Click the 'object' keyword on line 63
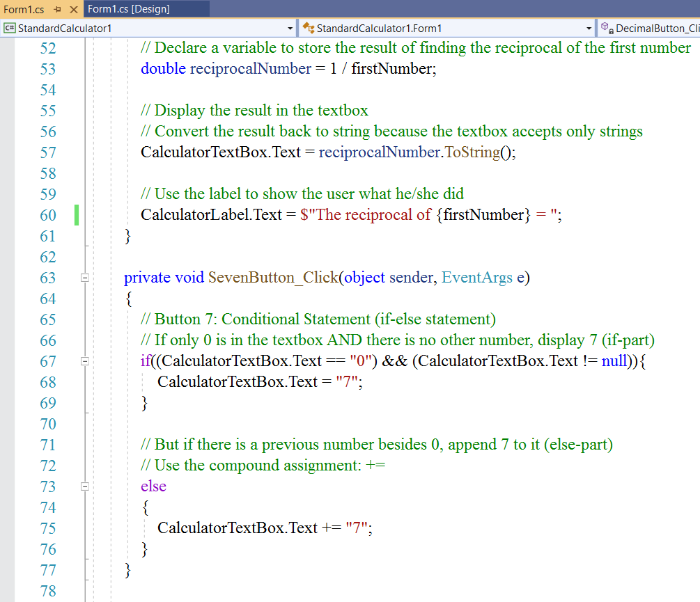Image resolution: width=700 pixels, height=602 pixels. tap(364, 278)
